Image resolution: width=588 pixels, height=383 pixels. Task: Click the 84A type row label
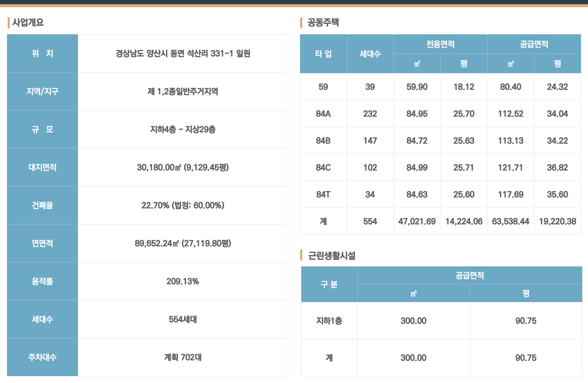323,114
